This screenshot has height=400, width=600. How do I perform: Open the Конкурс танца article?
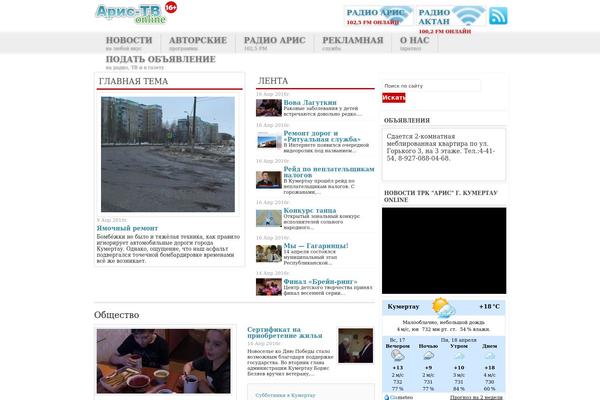point(310,211)
